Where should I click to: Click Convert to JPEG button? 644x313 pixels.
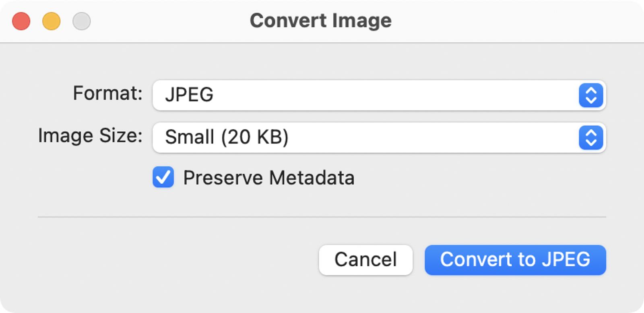(x=515, y=260)
